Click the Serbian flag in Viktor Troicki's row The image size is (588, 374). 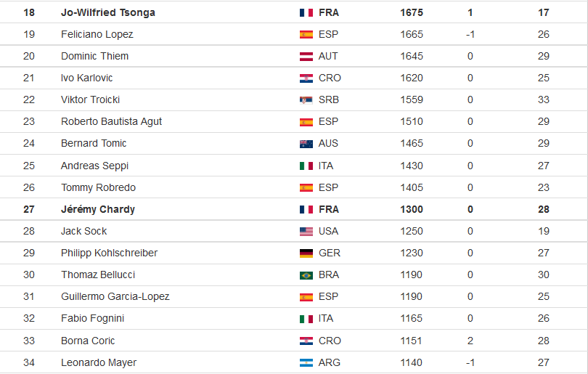306,99
